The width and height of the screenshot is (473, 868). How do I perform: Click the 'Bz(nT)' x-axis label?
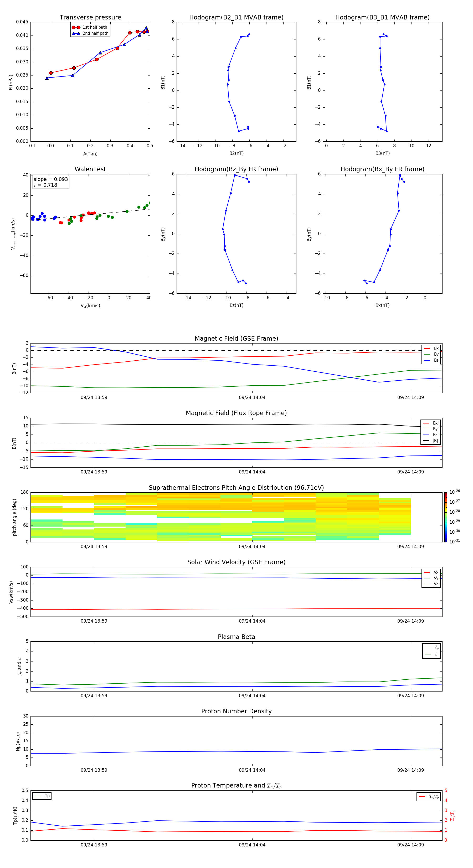236,306
